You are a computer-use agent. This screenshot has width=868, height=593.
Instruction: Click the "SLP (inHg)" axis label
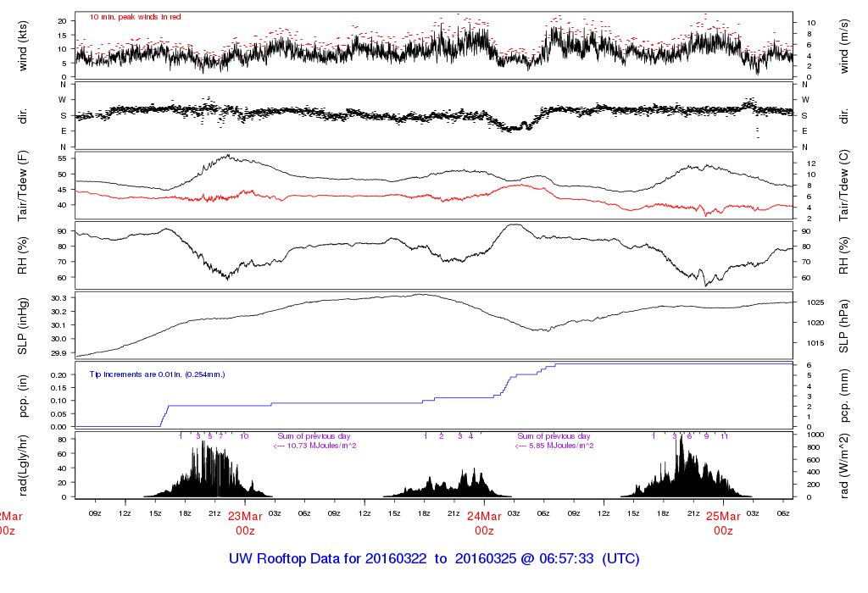[23, 326]
